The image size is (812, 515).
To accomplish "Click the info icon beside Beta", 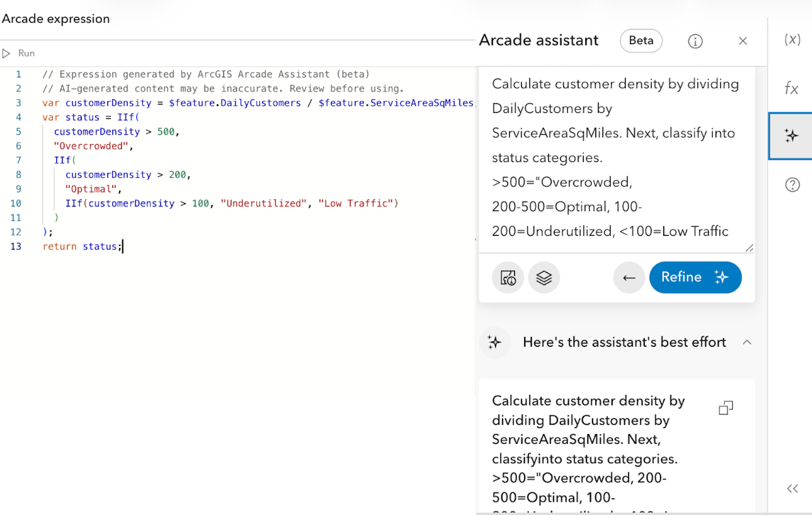I will 695,41.
